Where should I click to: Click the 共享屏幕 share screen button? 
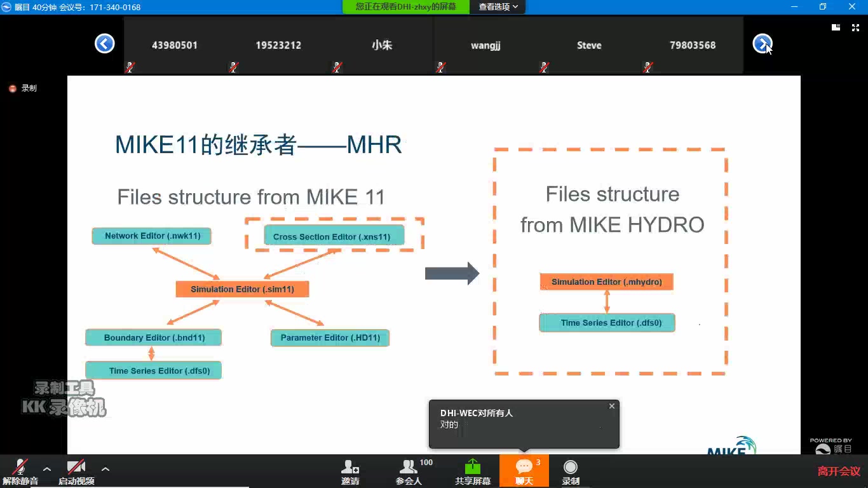473,472
